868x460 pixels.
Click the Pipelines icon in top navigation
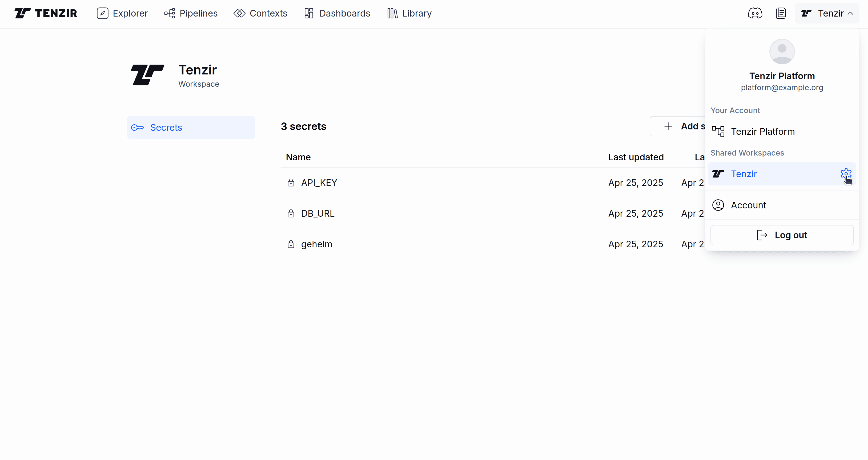coord(170,13)
